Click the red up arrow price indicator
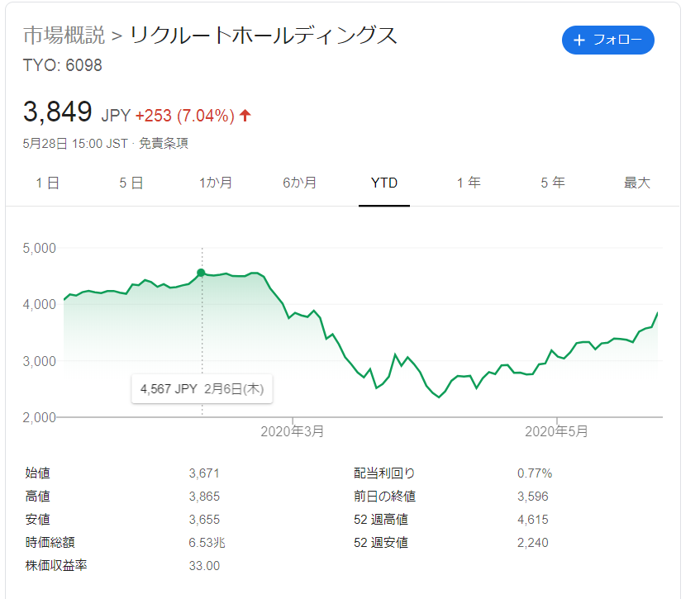 pos(245,116)
